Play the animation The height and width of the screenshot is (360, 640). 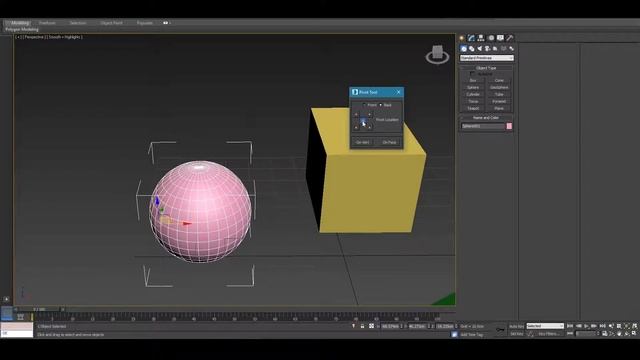tap(586, 326)
